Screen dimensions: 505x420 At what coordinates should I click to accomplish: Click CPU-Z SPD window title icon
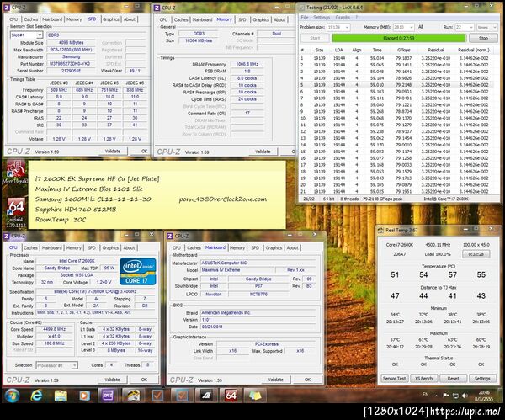click(7, 7)
